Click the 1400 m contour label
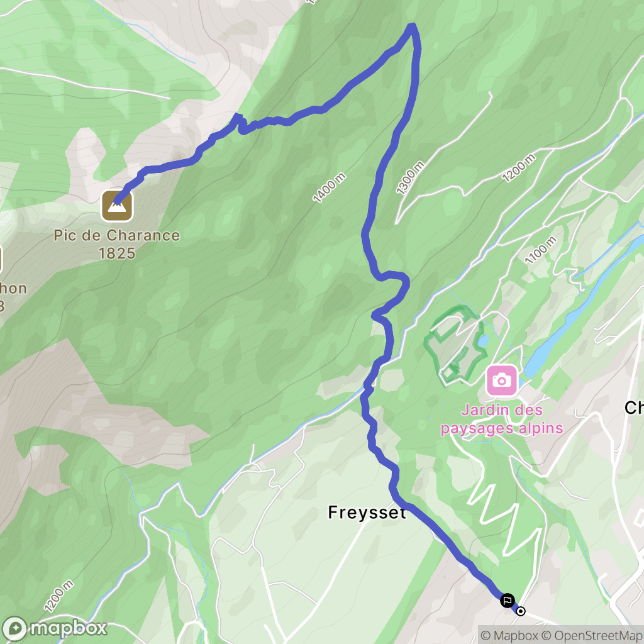644x644 pixels. pyautogui.click(x=329, y=188)
